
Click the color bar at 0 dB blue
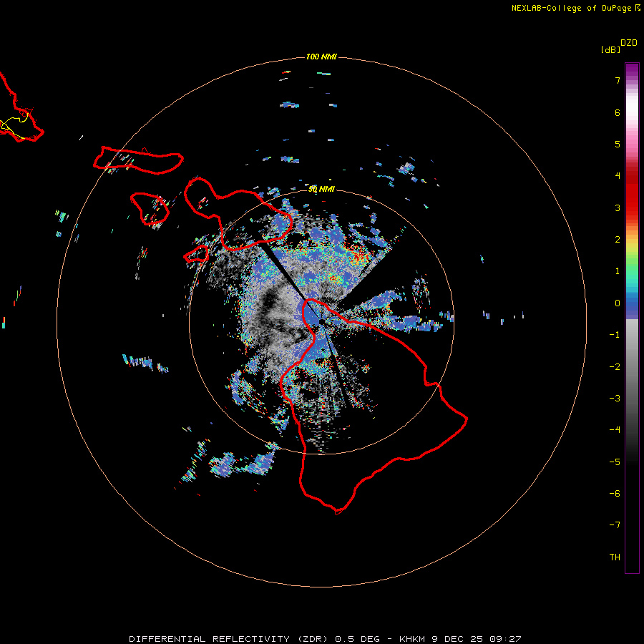point(632,303)
